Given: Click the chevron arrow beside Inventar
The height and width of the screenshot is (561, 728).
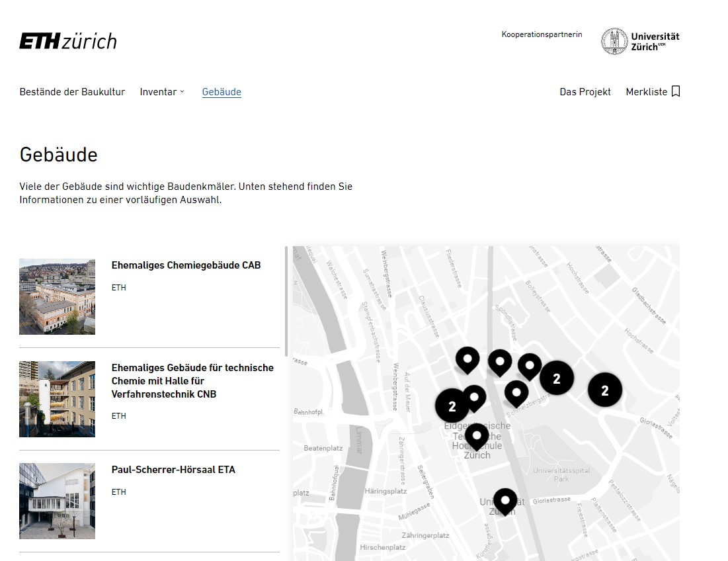Looking at the screenshot, I should click(182, 92).
